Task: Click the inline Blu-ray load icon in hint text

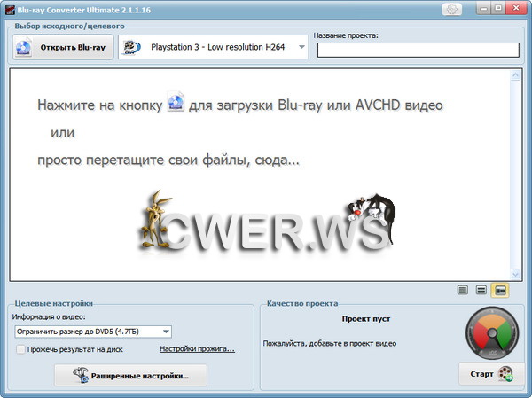Action: [176, 105]
